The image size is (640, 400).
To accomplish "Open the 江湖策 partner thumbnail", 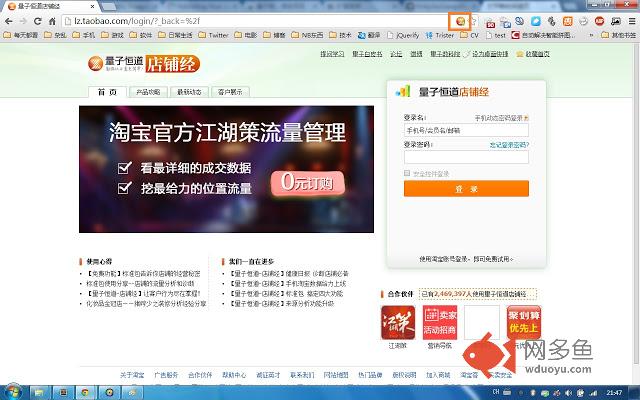I will click(398, 322).
